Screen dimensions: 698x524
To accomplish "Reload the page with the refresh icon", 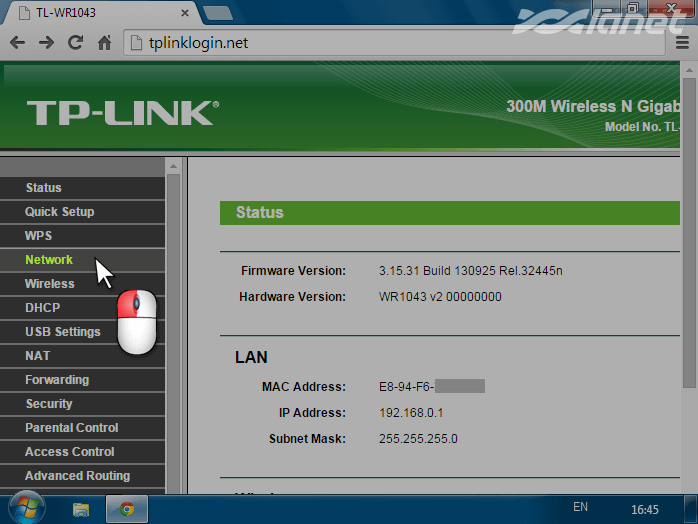I will pyautogui.click(x=75, y=43).
